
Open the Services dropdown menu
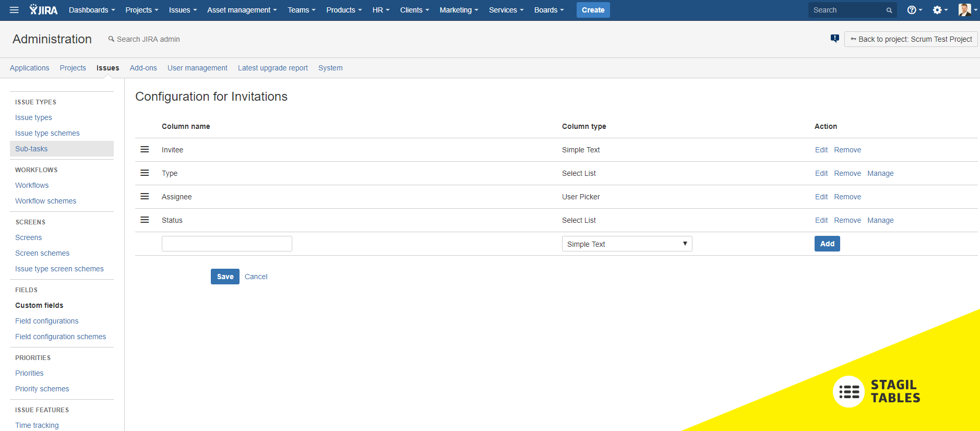click(x=506, y=10)
